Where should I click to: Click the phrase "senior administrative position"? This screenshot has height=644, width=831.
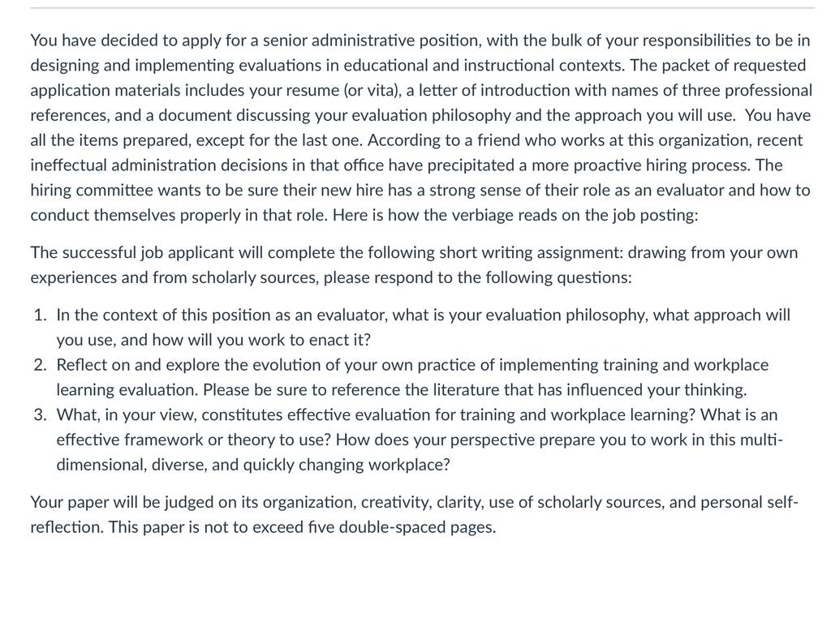click(x=370, y=41)
